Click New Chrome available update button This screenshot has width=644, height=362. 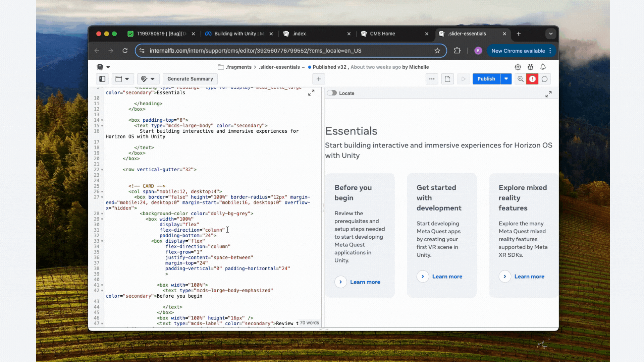point(518,51)
